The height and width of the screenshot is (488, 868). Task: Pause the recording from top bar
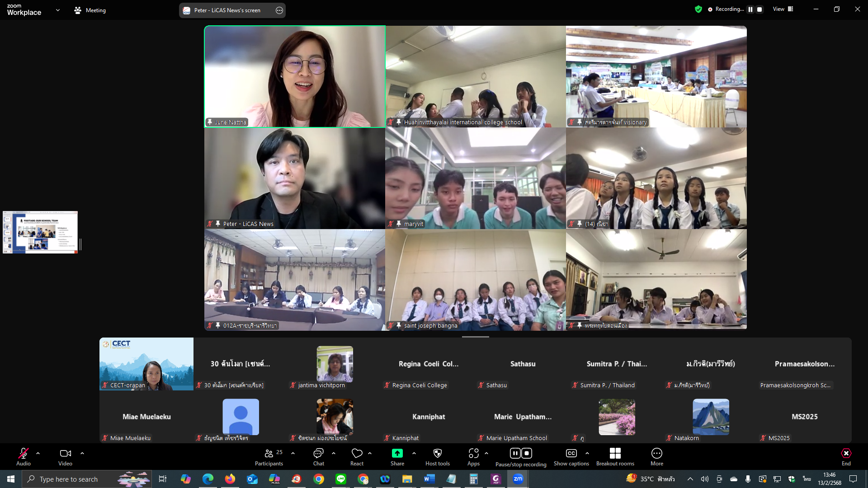click(x=750, y=9)
